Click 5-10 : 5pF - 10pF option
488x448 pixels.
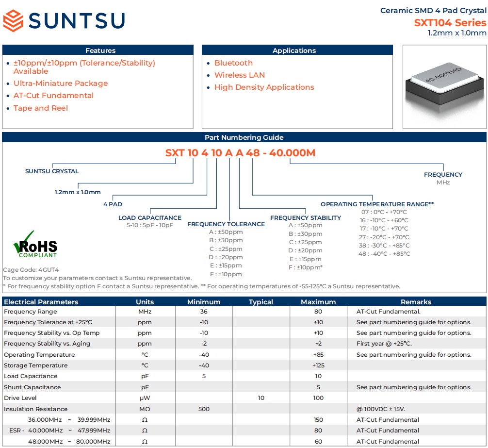click(x=150, y=225)
